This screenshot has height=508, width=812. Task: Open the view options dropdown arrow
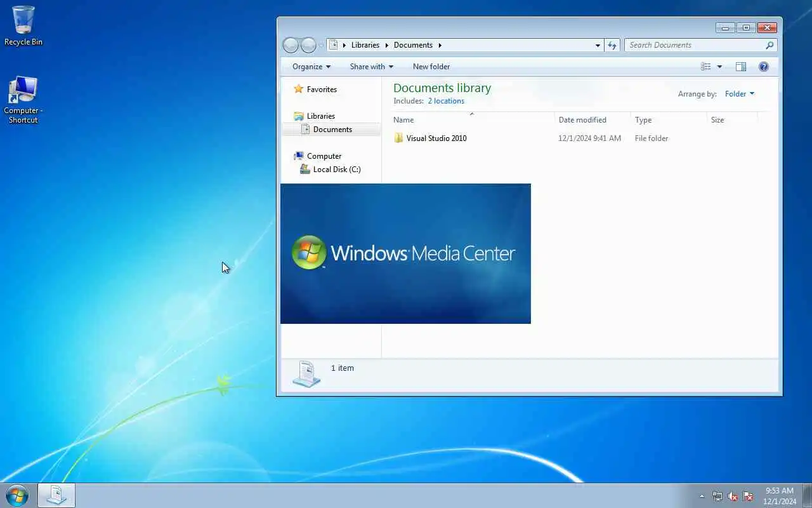coord(719,67)
